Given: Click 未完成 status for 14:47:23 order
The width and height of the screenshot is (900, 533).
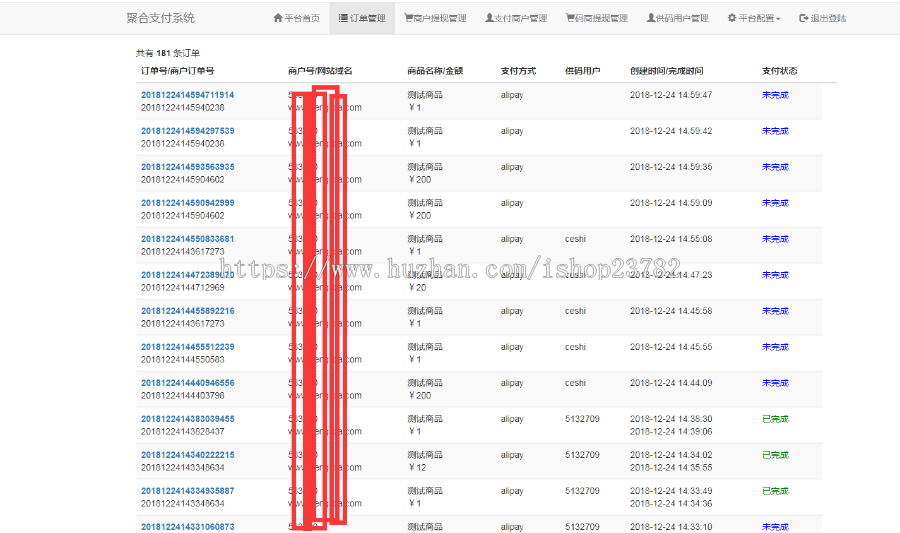Looking at the screenshot, I should click(775, 275).
